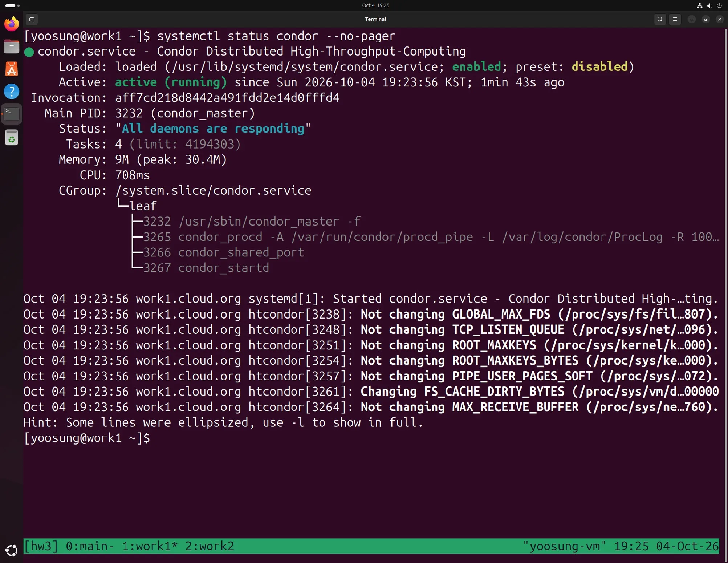
Task: Open the power menu icon
Action: pyautogui.click(x=719, y=5)
